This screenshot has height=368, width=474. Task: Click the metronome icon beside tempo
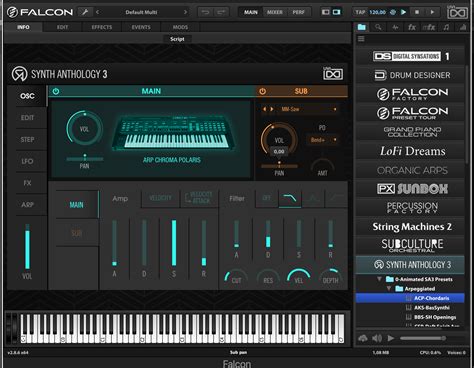[x=393, y=12]
